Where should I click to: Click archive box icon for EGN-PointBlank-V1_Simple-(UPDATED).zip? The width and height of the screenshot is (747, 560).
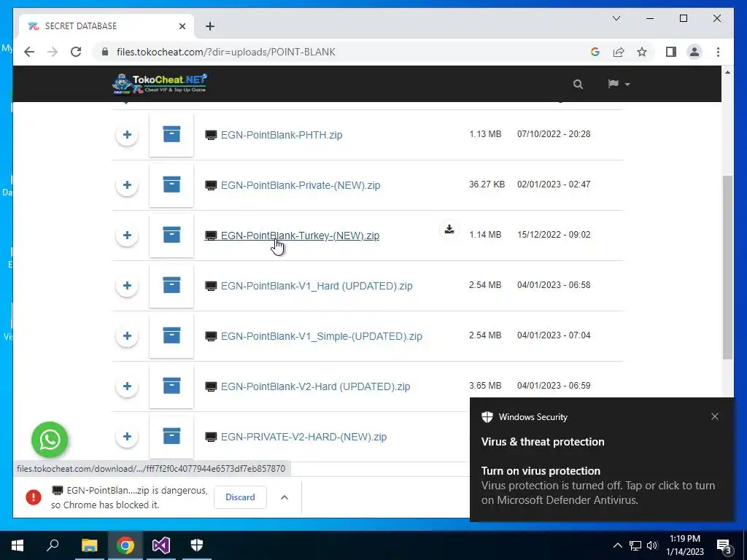tap(171, 335)
